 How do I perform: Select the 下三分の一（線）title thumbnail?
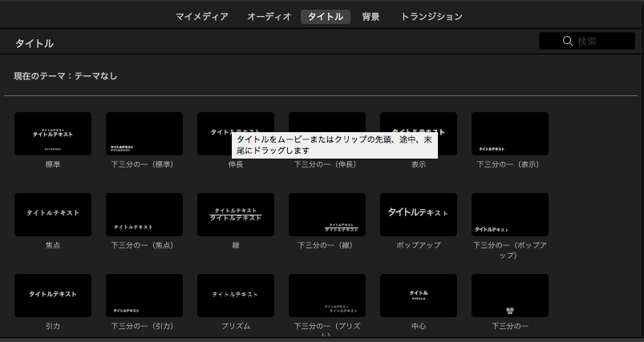tap(327, 215)
